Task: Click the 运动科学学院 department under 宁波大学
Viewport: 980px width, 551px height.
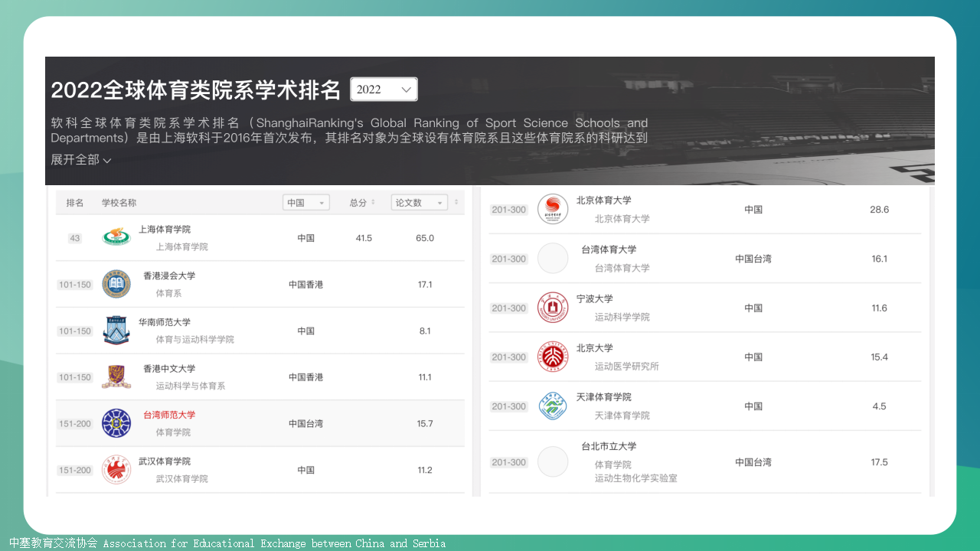Action: click(x=622, y=317)
